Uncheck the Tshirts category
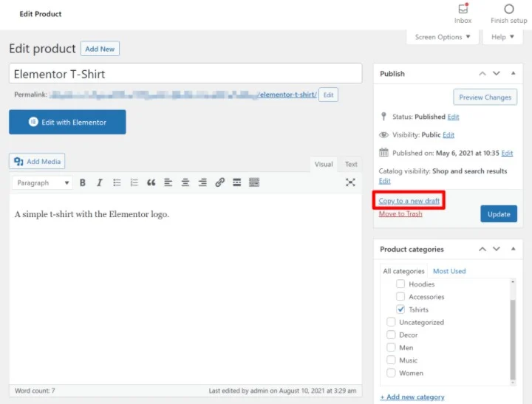Image resolution: width=532 pixels, height=404 pixels. pyautogui.click(x=400, y=309)
